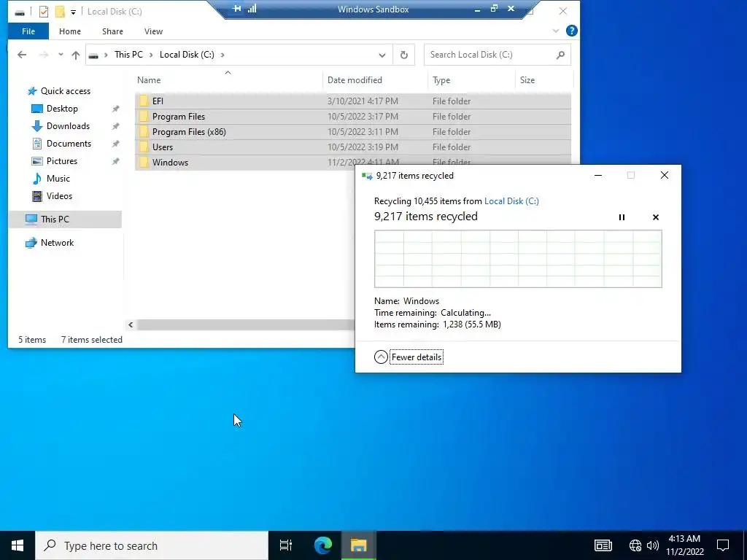
Task: Expand the ribbon with the chevron
Action: click(555, 31)
